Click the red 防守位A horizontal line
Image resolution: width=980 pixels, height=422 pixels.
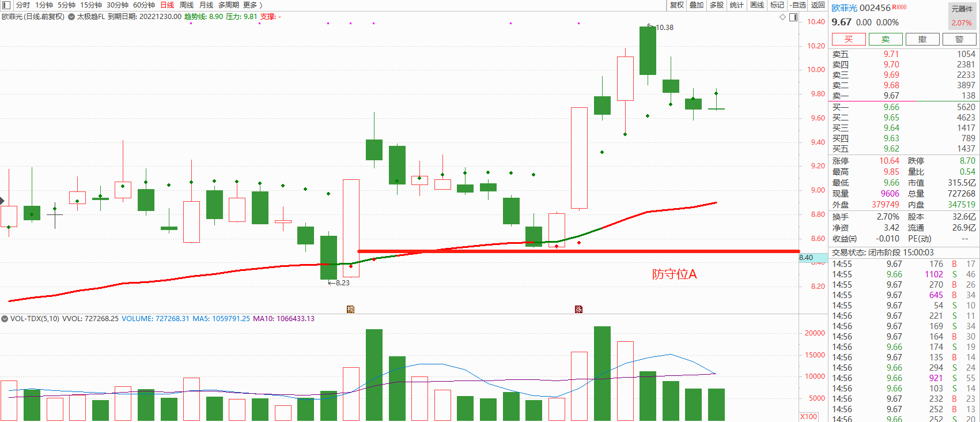[x=576, y=251]
